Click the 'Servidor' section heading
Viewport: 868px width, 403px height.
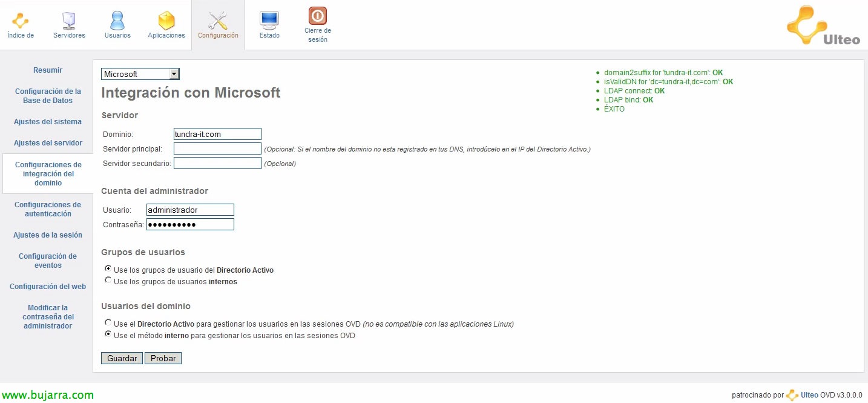click(120, 115)
